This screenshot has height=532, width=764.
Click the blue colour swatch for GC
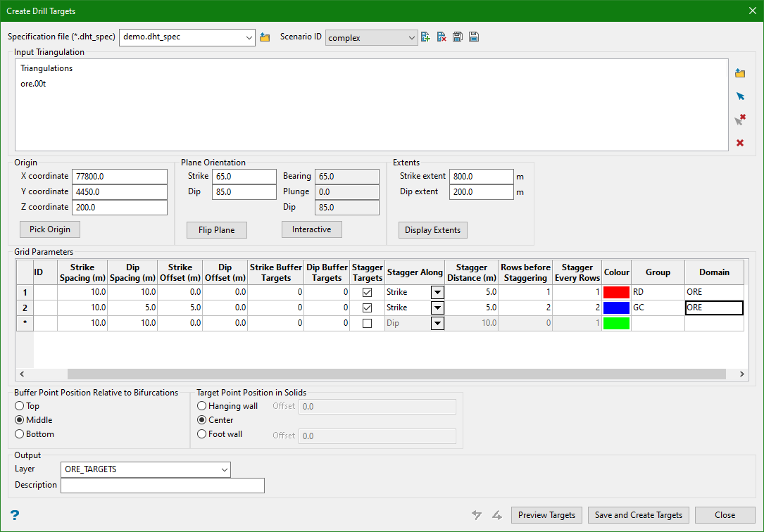coord(616,308)
